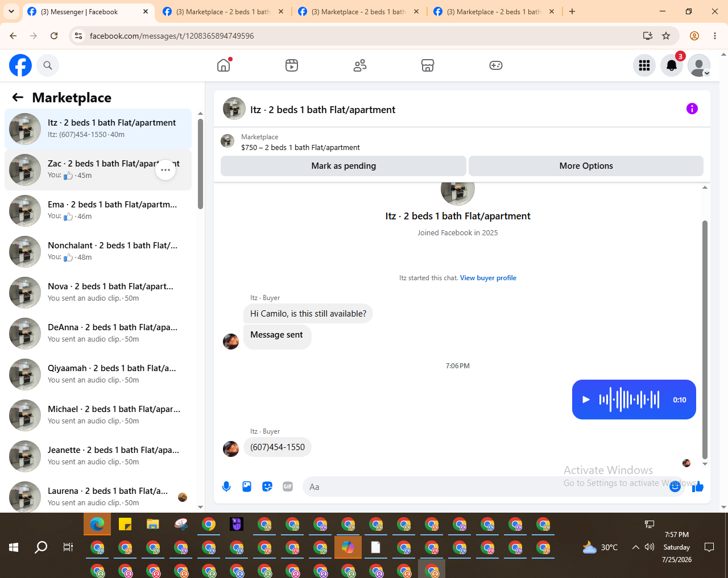Open the Friends icon in top navigation
This screenshot has height=578, width=728.
pyautogui.click(x=360, y=65)
